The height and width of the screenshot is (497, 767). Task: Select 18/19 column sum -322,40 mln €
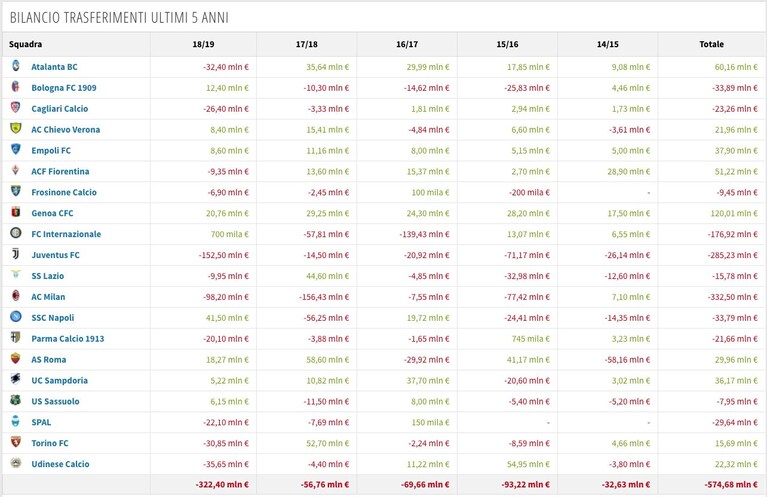pos(222,485)
